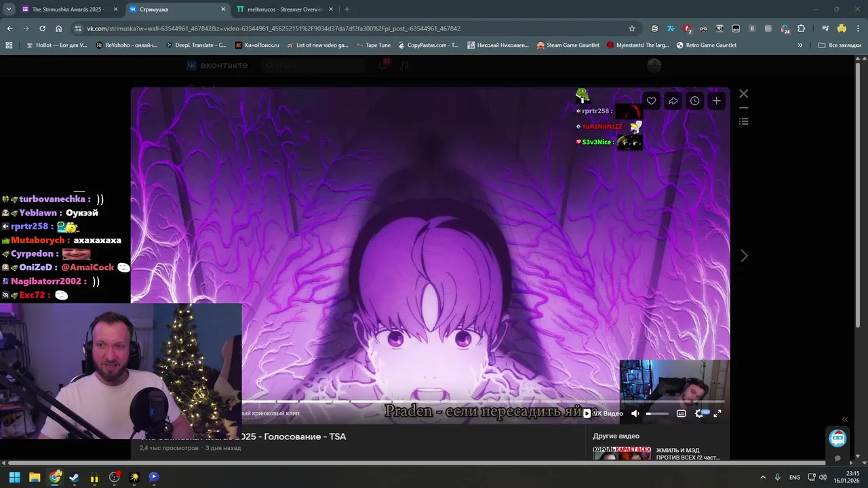This screenshot has width=868, height=488.
Task: Bookmark this page with the star
Action: click(632, 28)
